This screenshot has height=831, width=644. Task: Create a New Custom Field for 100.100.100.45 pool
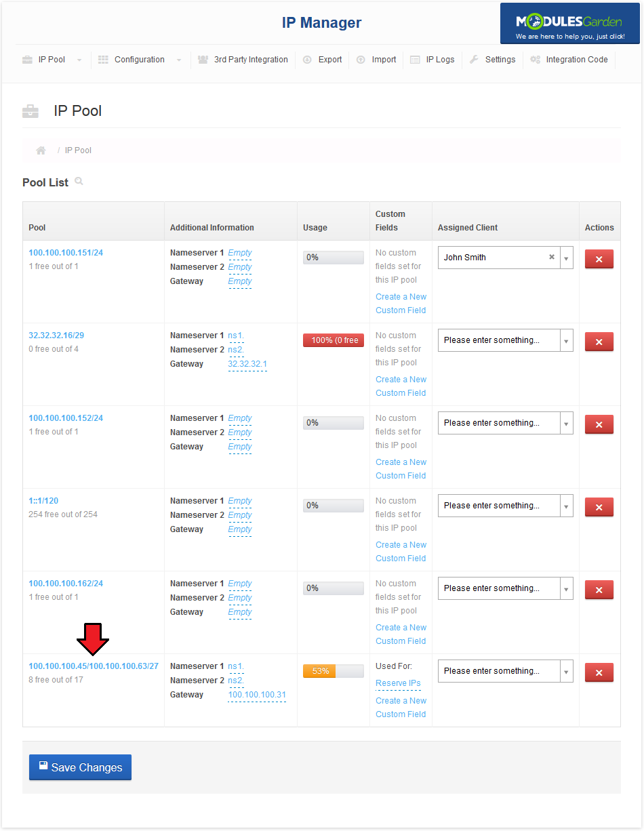(401, 708)
